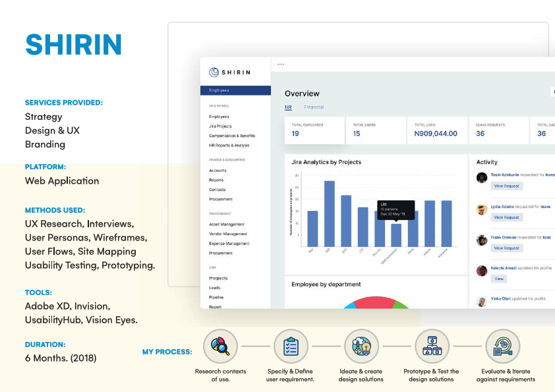Open Vendor Management in the sidebar

point(228,234)
